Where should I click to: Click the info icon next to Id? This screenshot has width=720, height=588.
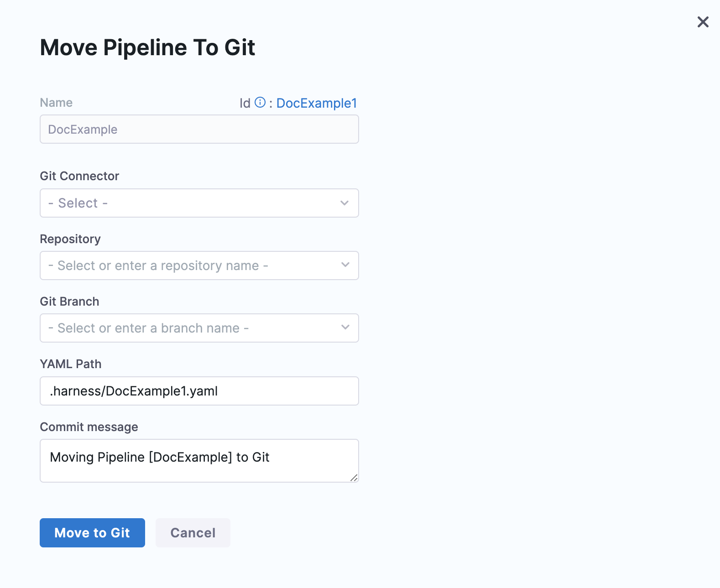pos(260,103)
